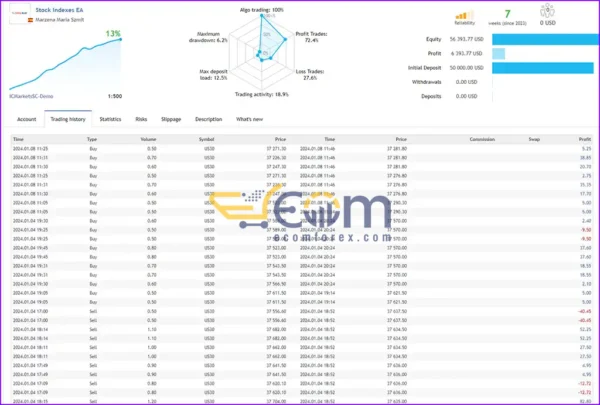The image size is (600, 405).
Task: Open the What's new tab
Action: tap(250, 119)
